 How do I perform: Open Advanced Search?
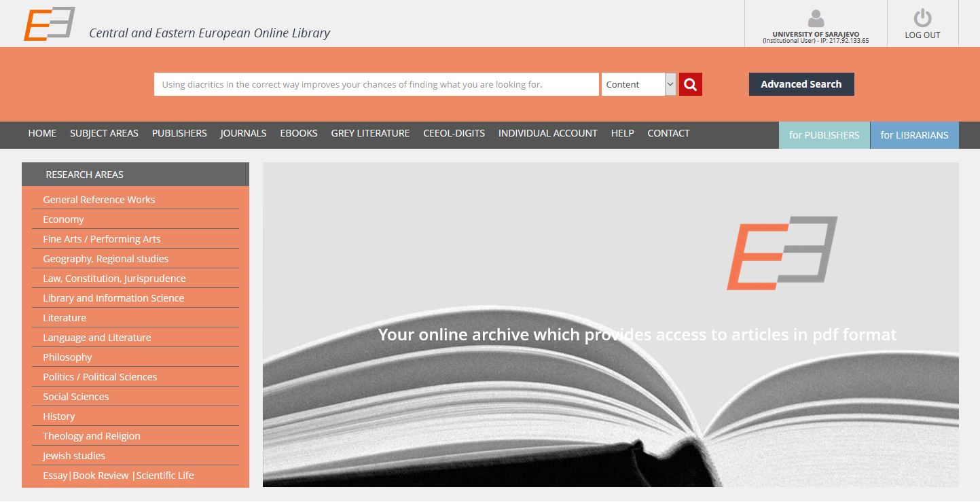(x=801, y=84)
